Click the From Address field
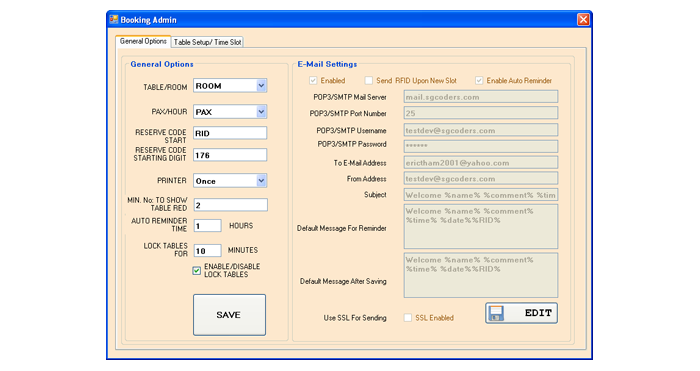The image size is (700, 371). (481, 179)
